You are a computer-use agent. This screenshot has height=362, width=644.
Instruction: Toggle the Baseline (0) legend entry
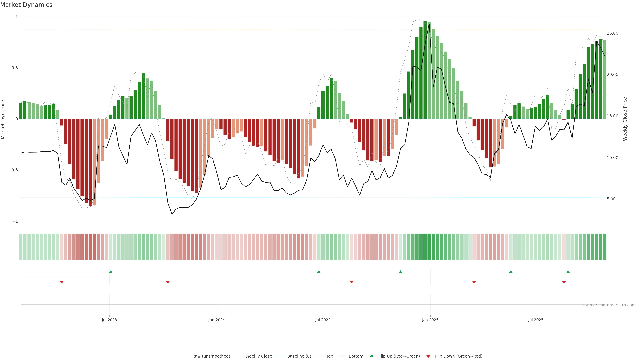(299, 356)
